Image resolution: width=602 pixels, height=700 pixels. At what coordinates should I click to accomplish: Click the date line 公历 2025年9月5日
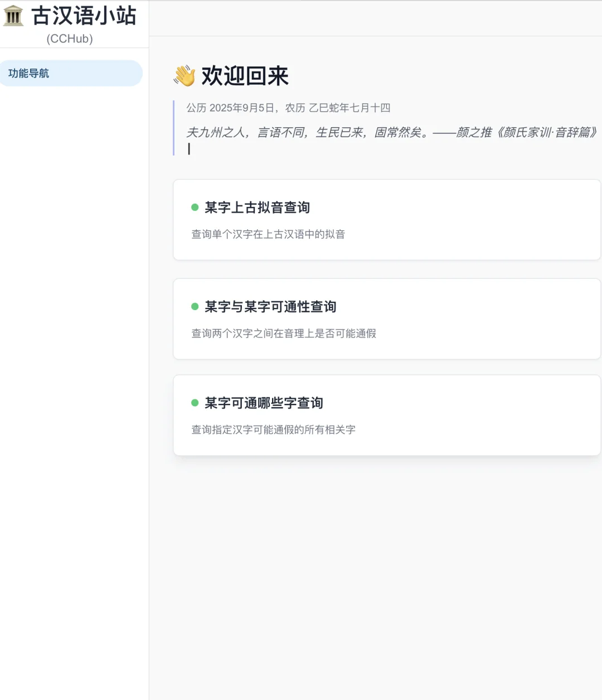(x=288, y=108)
